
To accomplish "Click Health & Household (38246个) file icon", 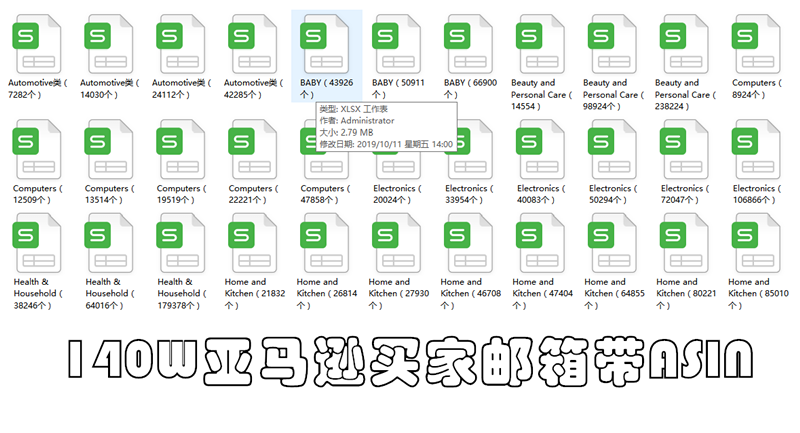I will [37, 243].
